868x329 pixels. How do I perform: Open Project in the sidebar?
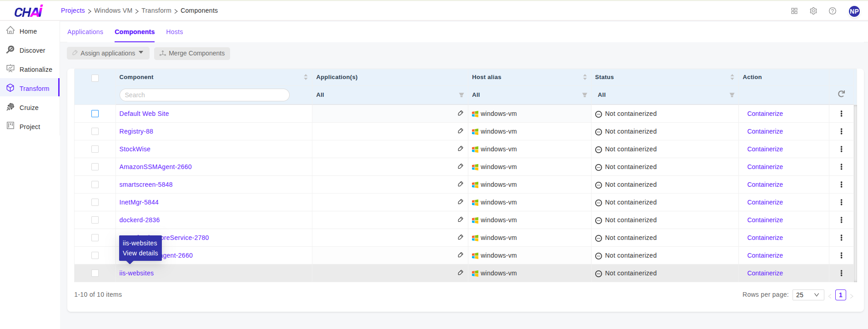coord(30,127)
